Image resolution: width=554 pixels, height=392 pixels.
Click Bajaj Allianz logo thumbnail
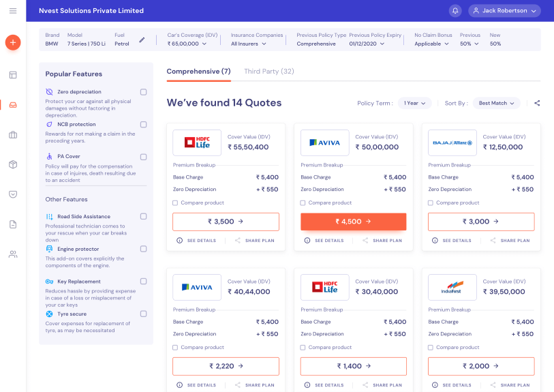pos(452,142)
